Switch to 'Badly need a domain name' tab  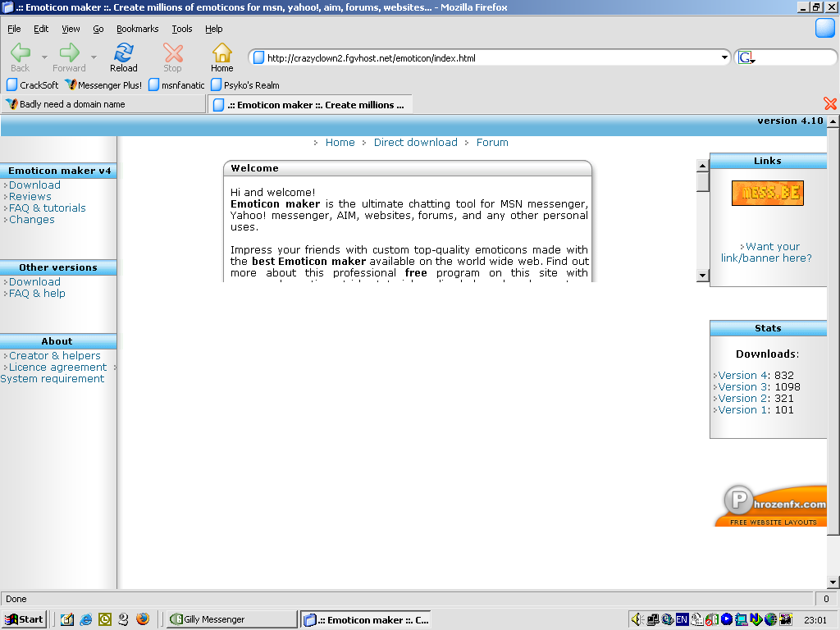click(x=103, y=104)
